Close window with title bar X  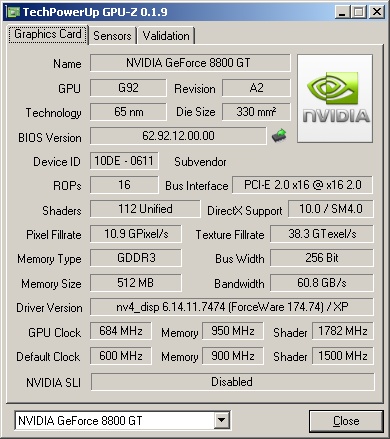pos(377,12)
